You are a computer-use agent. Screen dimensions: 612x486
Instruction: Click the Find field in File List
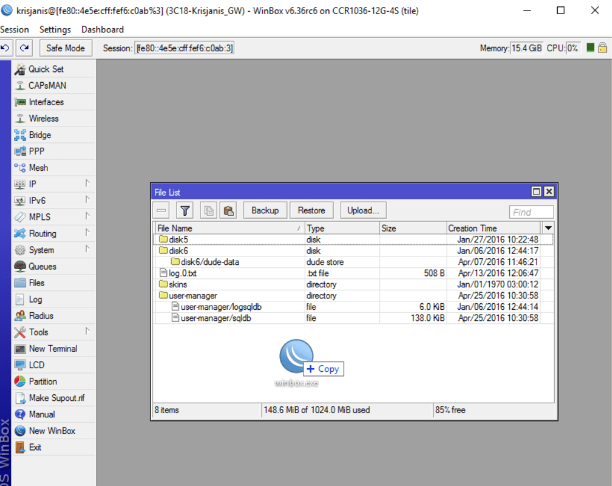point(531,212)
